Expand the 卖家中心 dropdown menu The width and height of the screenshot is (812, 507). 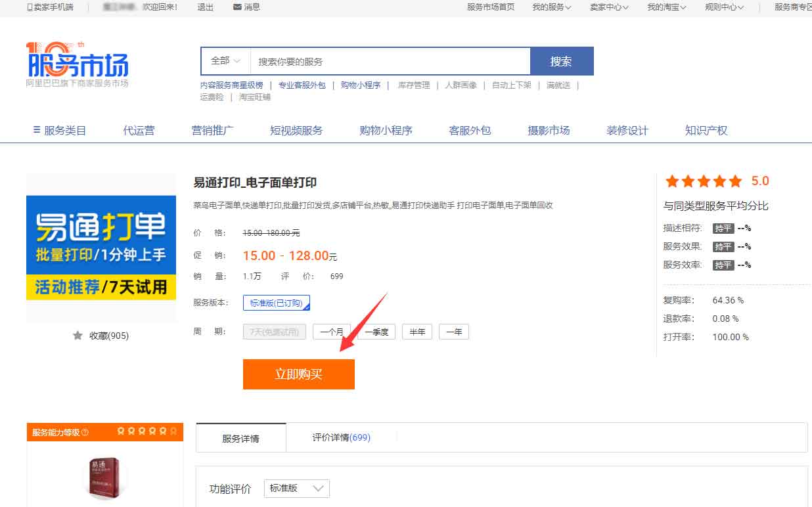[x=609, y=7]
